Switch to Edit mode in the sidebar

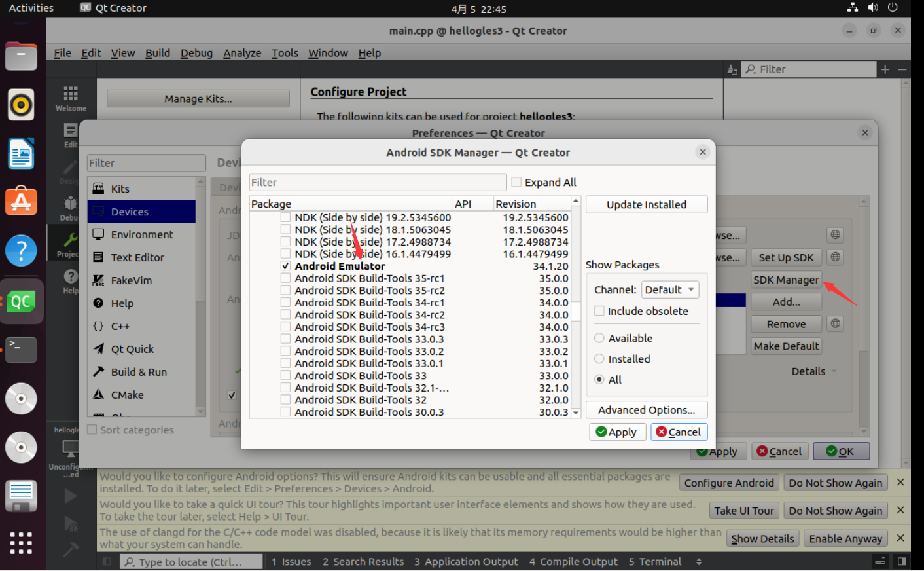tap(71, 130)
